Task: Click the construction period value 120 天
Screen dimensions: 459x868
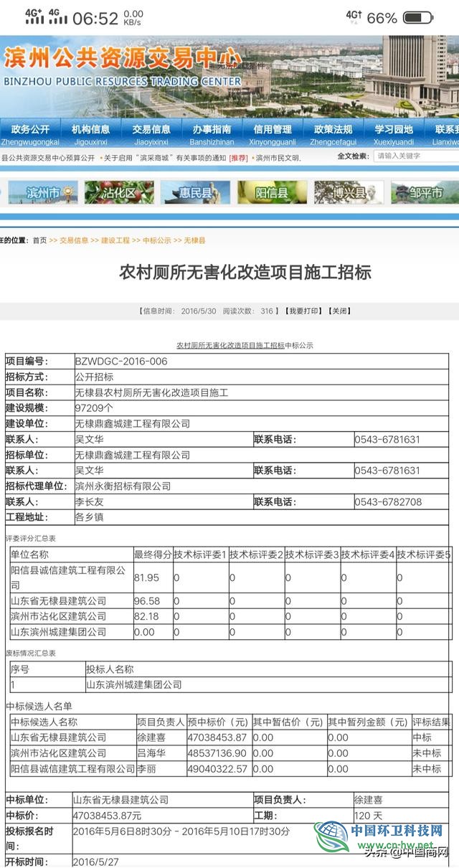Action: [369, 816]
